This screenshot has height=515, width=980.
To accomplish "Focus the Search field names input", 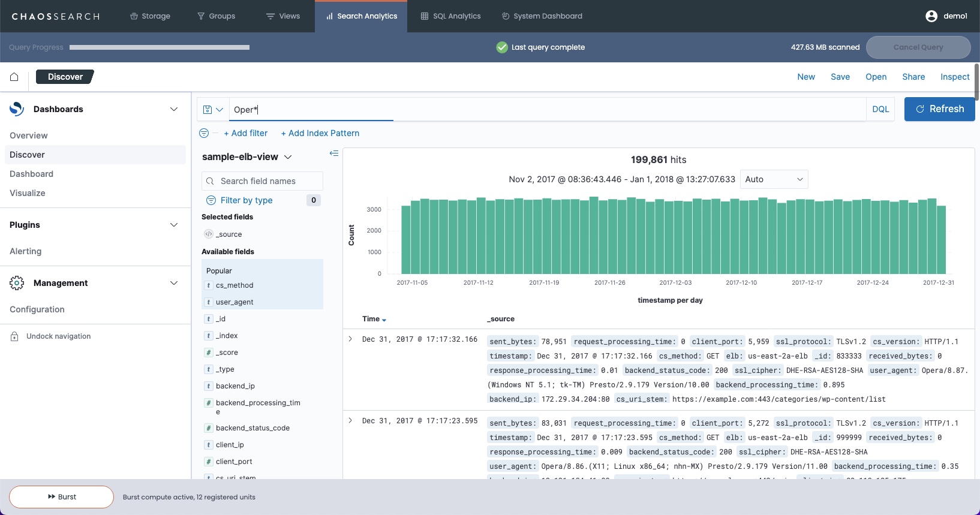I will (x=263, y=181).
